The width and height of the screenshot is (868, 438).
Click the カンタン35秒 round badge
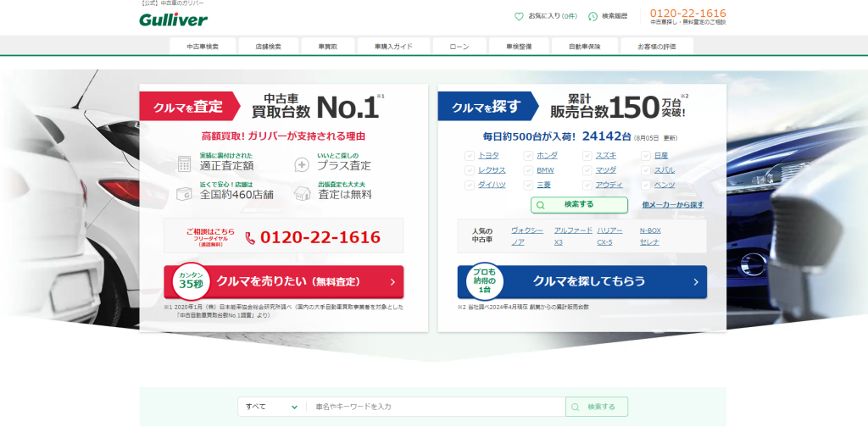(191, 280)
